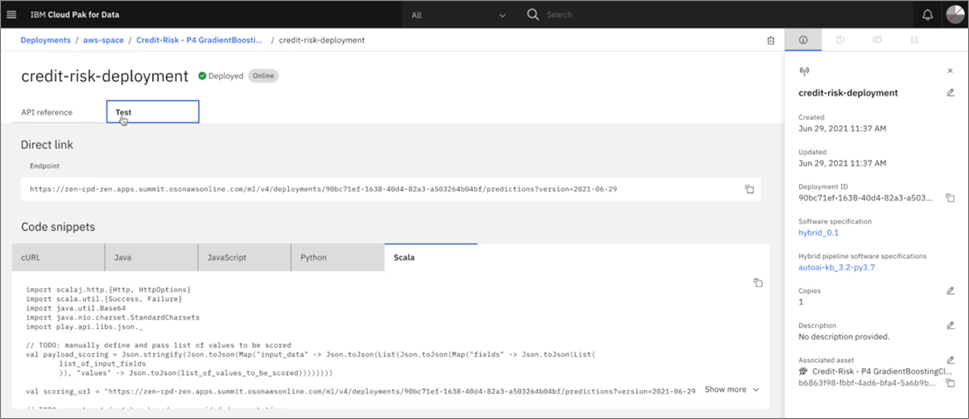Copy the Deployment ID
The height and width of the screenshot is (419, 969).
(950, 198)
